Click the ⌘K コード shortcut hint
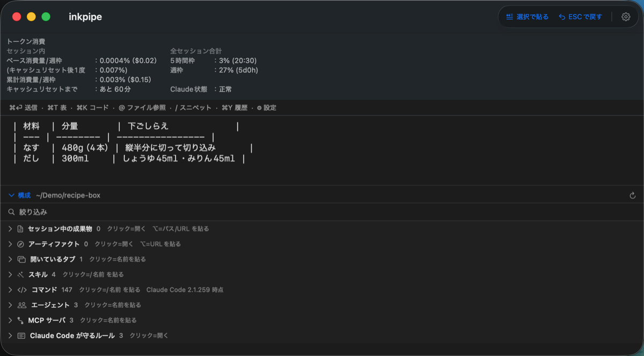The image size is (644, 356). click(92, 108)
